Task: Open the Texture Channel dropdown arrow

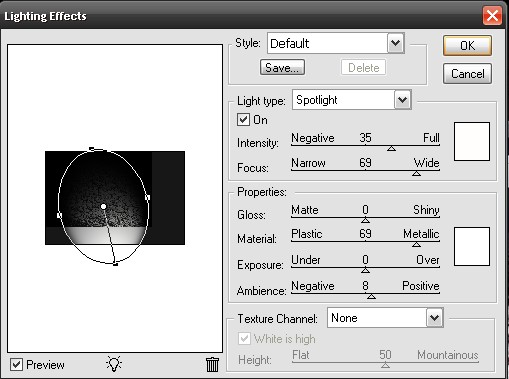Action: (434, 318)
